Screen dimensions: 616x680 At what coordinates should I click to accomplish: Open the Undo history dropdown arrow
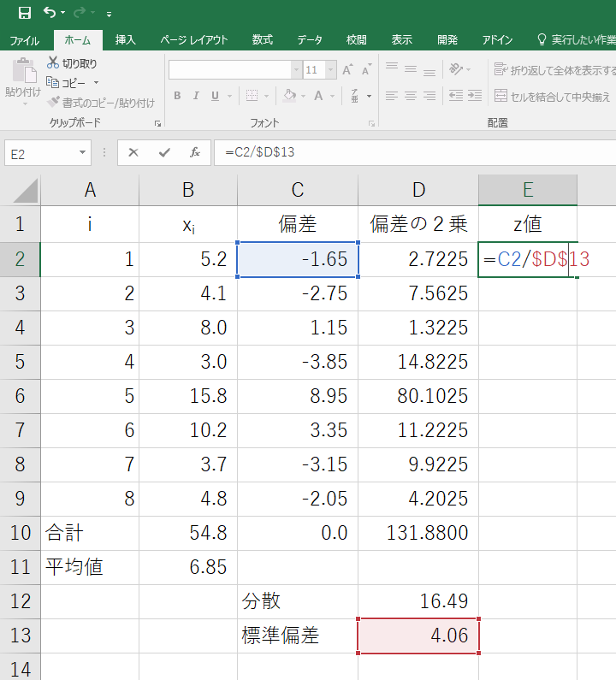click(x=63, y=13)
